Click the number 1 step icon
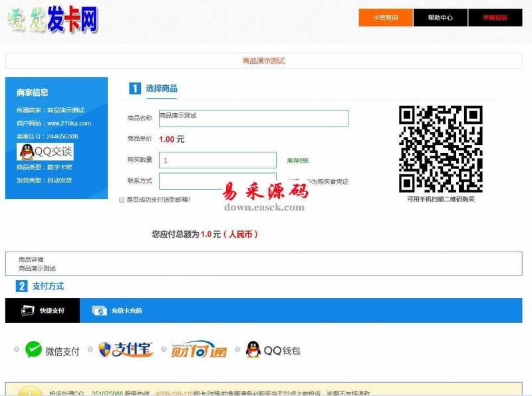The width and height of the screenshot is (532, 396). point(135,89)
